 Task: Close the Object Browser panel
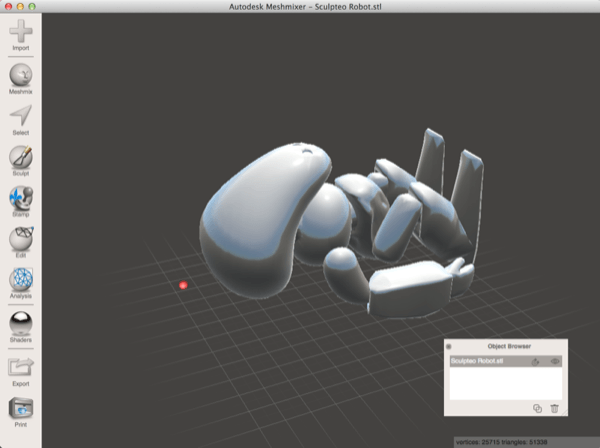click(449, 346)
